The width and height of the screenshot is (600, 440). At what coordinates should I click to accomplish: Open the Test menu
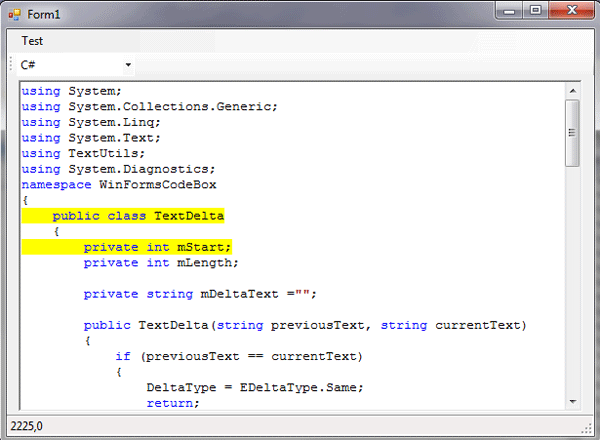[x=32, y=41]
